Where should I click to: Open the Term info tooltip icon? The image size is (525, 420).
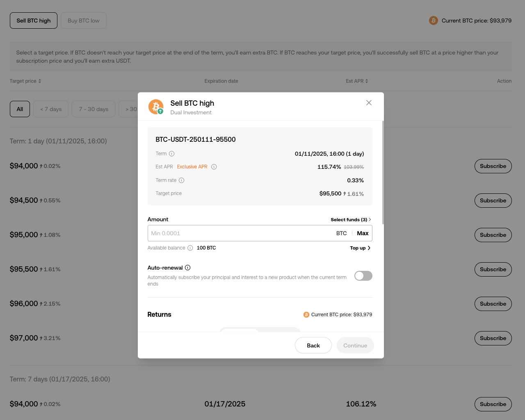[172, 153]
